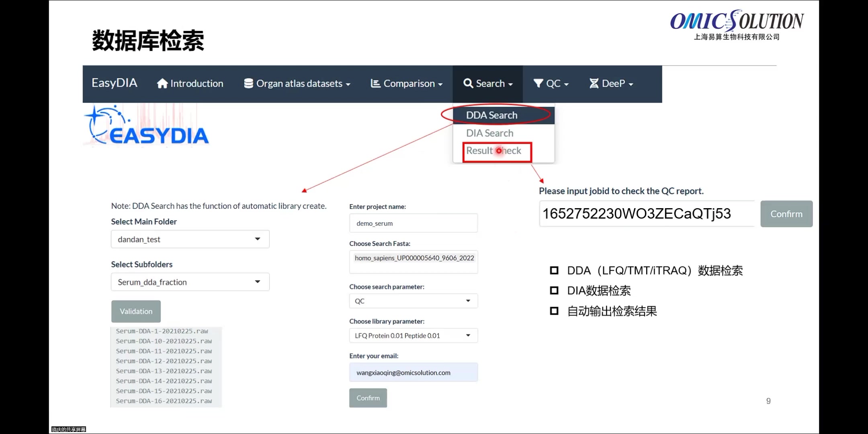
Task: Click file Serum-DDA-14-20210225.raw in list
Action: click(164, 381)
